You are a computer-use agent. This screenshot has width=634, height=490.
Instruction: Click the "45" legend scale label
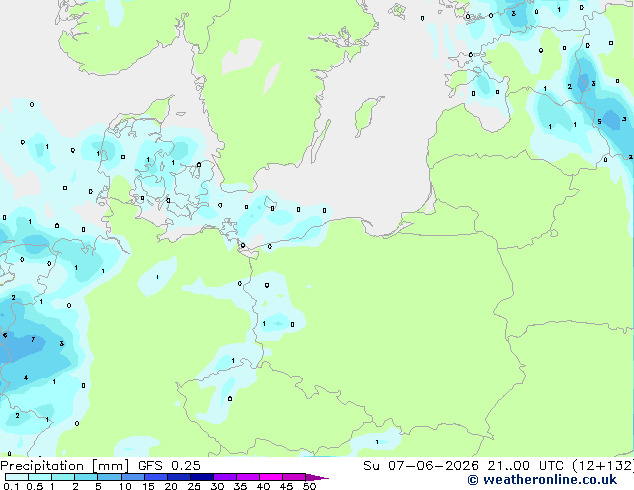pos(286,486)
